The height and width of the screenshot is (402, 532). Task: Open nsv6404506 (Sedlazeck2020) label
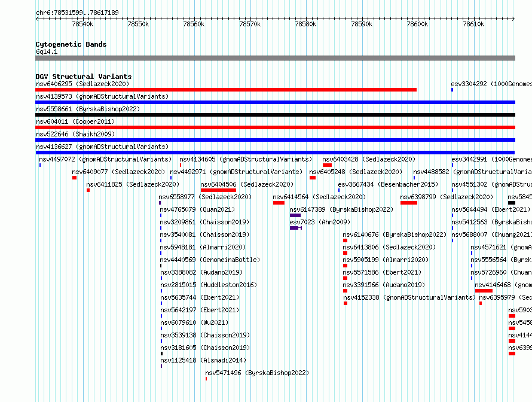point(247,184)
